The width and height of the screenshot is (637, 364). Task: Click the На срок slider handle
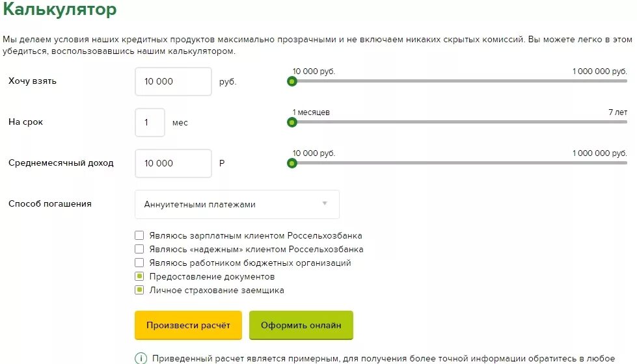tap(291, 122)
